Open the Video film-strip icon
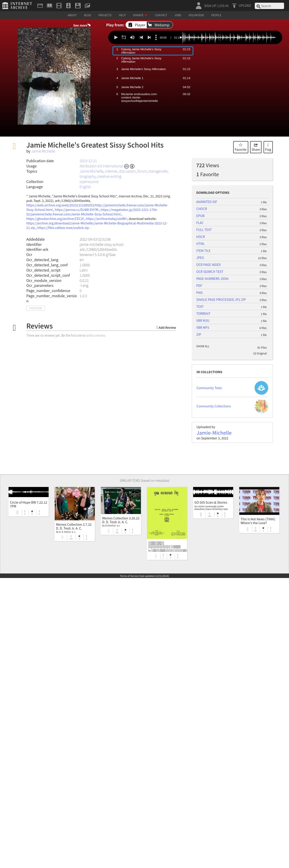The height and width of the screenshot is (868, 289). pyautogui.click(x=59, y=5)
